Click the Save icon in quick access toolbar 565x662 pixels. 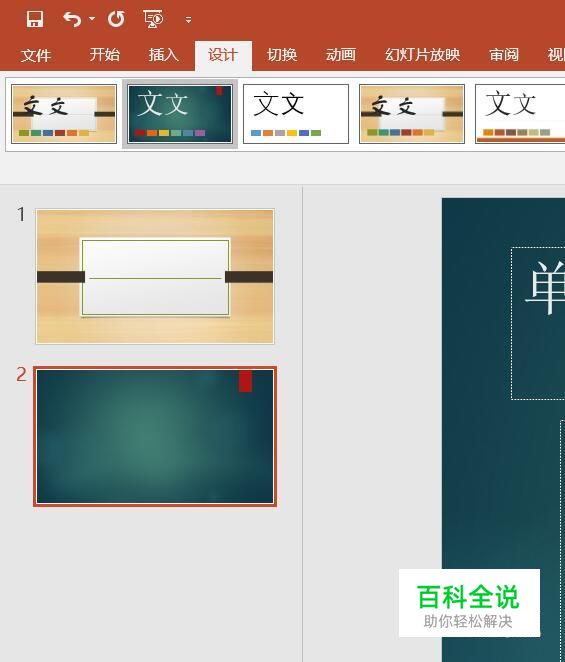[x=35, y=19]
